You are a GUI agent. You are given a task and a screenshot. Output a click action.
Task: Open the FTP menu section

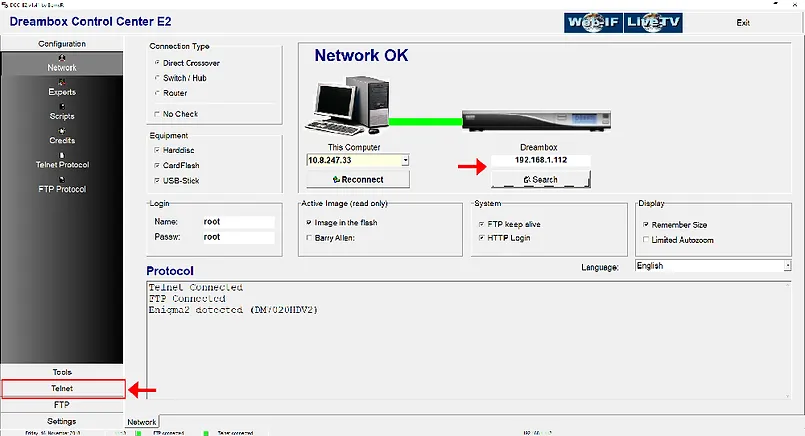62,405
